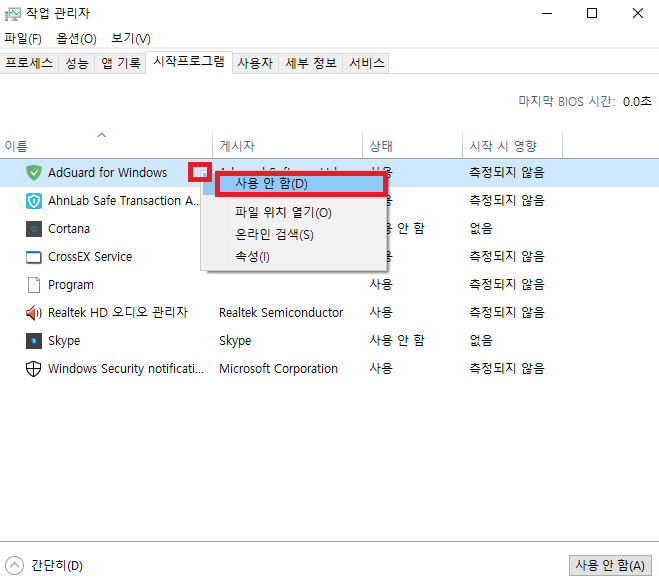Image resolution: width=659 pixels, height=585 pixels.
Task: Click the 간단히(D) link text
Action: pos(57,566)
